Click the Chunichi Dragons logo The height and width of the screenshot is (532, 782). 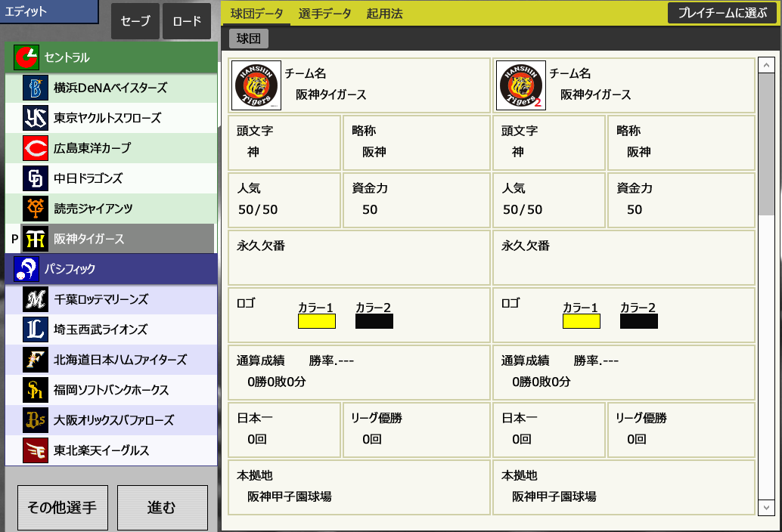pos(36,178)
